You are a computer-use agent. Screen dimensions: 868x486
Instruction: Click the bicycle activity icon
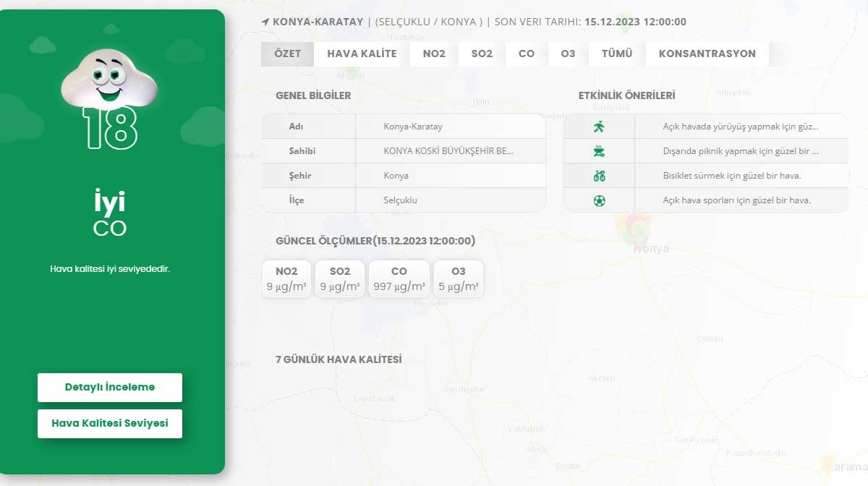[x=599, y=176]
